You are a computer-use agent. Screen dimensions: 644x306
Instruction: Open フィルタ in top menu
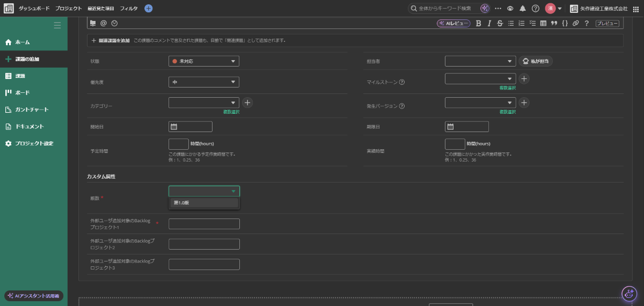pos(129,9)
